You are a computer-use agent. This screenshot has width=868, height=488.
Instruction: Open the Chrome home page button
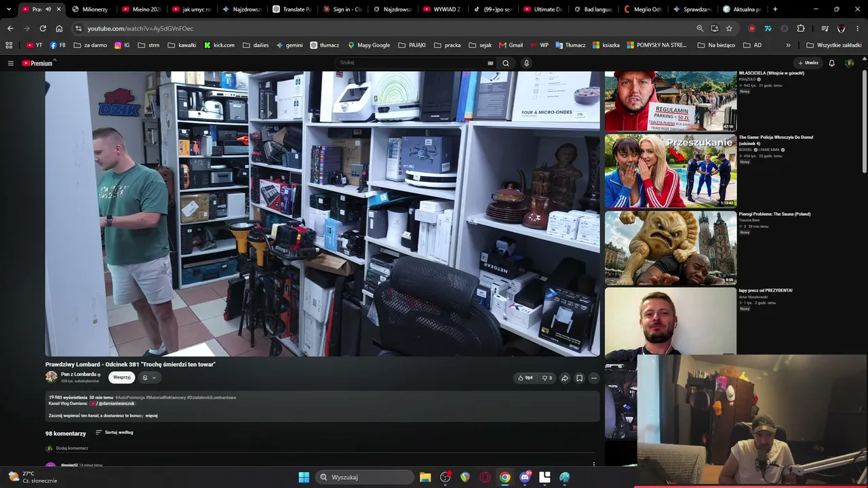pyautogui.click(x=59, y=28)
